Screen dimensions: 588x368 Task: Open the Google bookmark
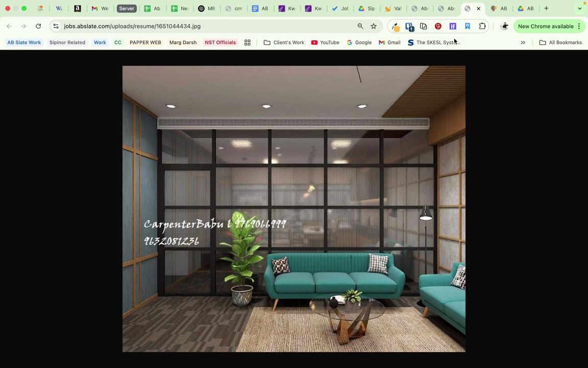pos(359,42)
